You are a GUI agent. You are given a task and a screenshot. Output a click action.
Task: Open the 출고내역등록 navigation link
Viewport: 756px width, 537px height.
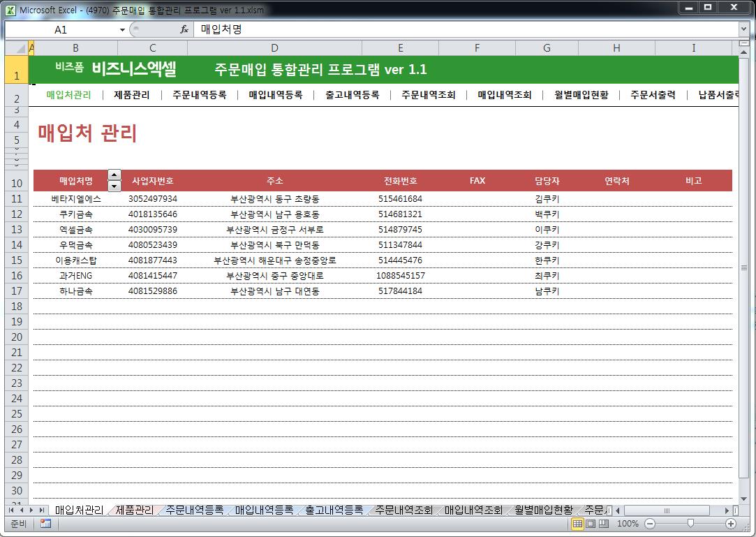coord(352,94)
